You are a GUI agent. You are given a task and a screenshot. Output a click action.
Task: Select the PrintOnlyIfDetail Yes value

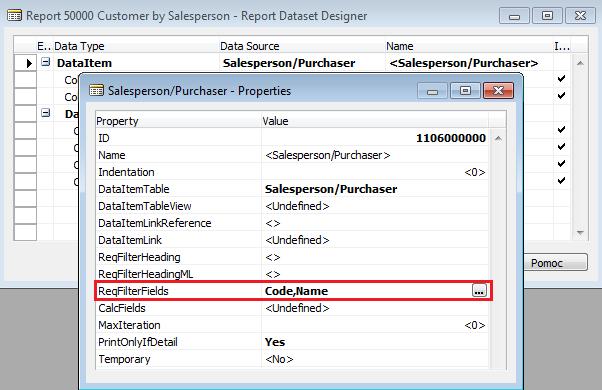click(275, 342)
